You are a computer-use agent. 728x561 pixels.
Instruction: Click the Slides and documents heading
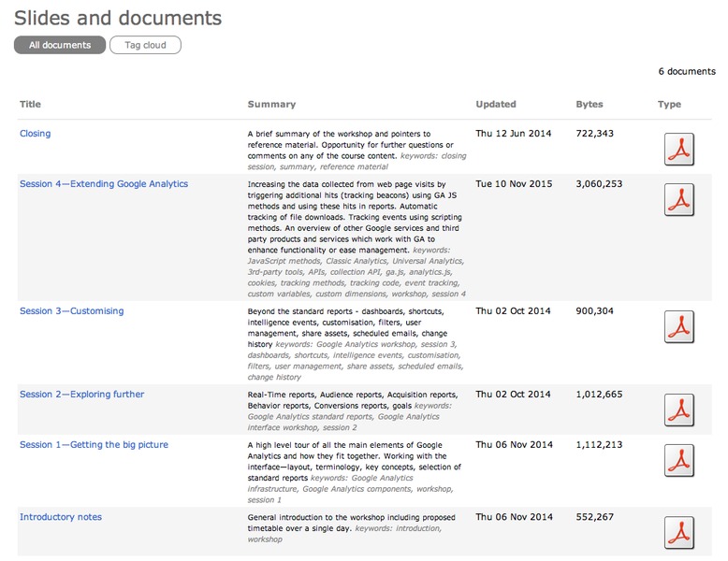pyautogui.click(x=118, y=18)
